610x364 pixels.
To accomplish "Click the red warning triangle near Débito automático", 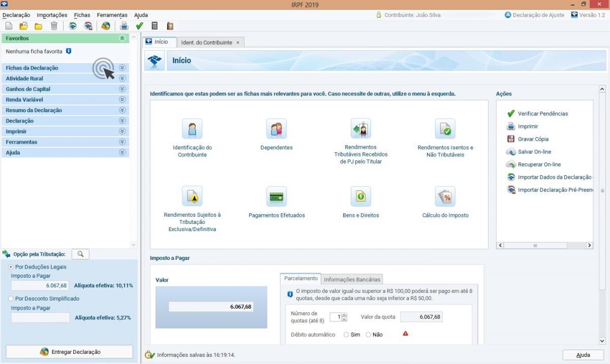I will click(405, 334).
